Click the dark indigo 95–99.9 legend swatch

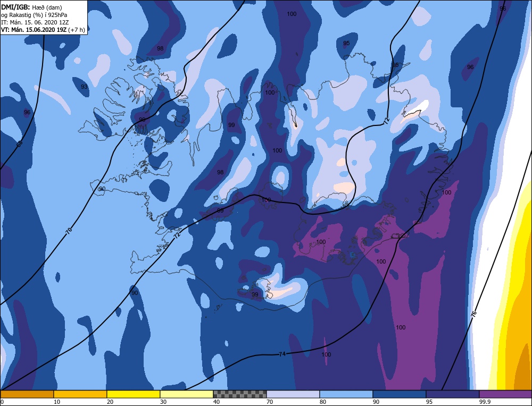[453, 394]
